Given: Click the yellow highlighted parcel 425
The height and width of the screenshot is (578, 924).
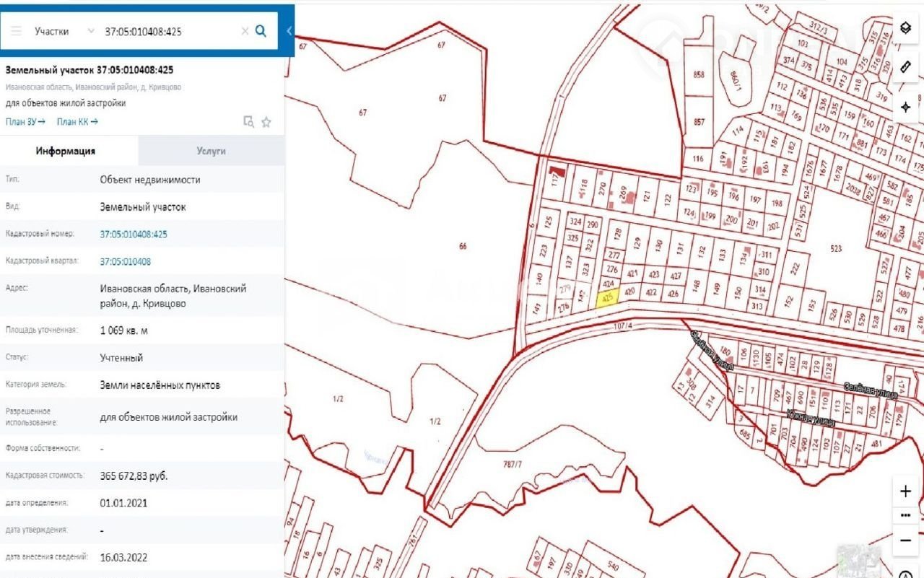Looking at the screenshot, I should click(x=607, y=299).
